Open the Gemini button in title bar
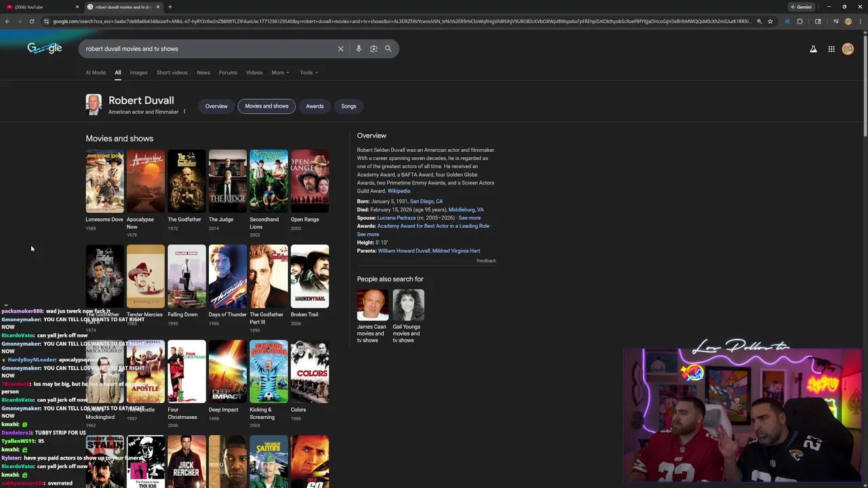 pyautogui.click(x=801, y=7)
